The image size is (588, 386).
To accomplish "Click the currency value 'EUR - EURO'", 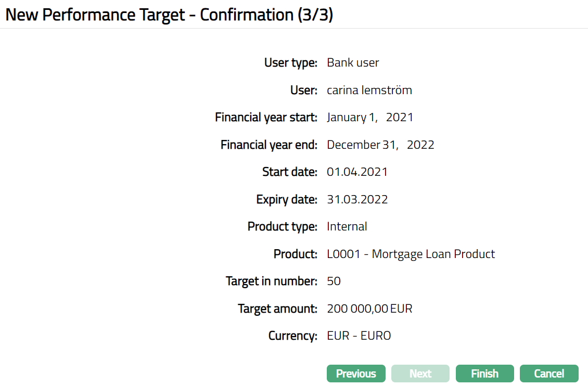I will (x=359, y=336).
